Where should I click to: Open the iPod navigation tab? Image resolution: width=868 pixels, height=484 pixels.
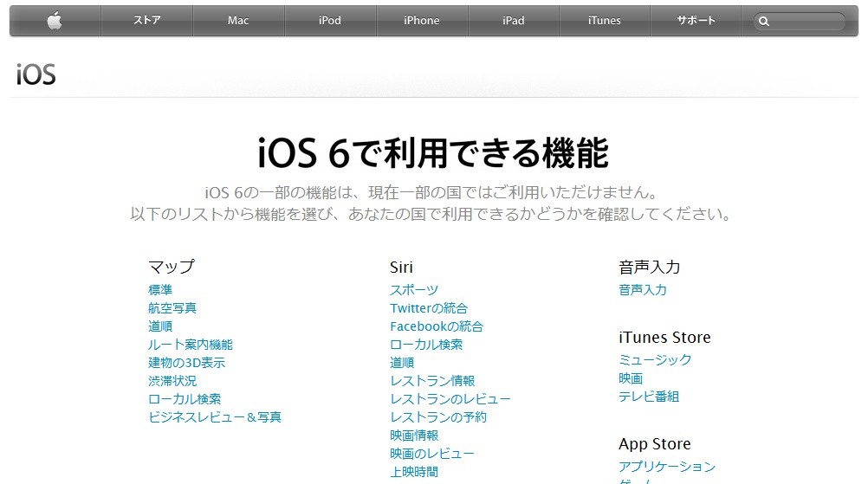(330, 21)
